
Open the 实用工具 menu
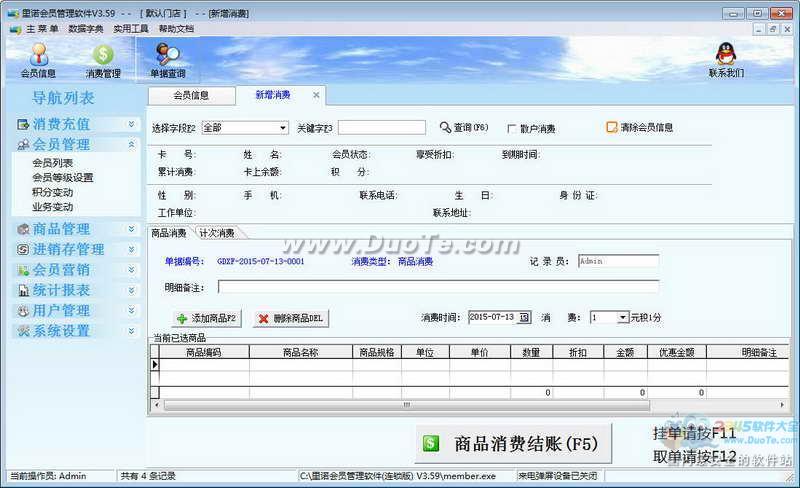131,29
